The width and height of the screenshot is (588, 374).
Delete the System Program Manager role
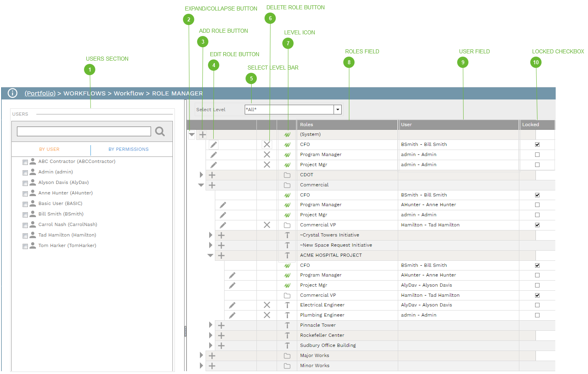[x=267, y=154]
